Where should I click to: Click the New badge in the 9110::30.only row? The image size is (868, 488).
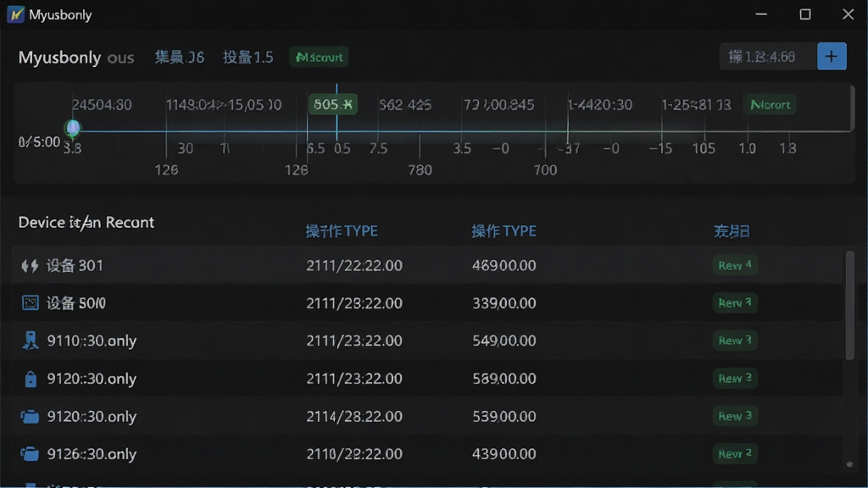pos(735,341)
